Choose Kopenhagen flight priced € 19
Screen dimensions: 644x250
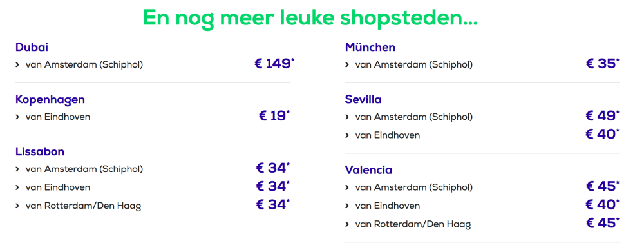(274, 117)
